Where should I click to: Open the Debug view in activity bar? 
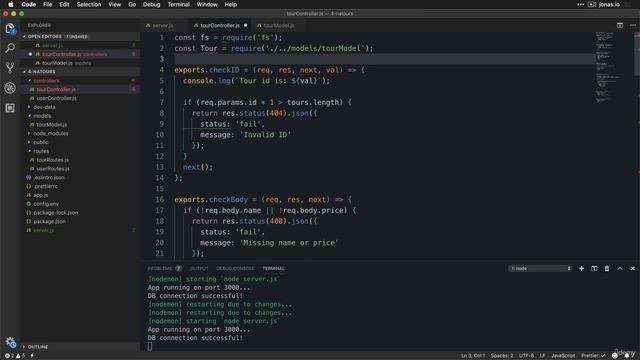click(x=10, y=88)
